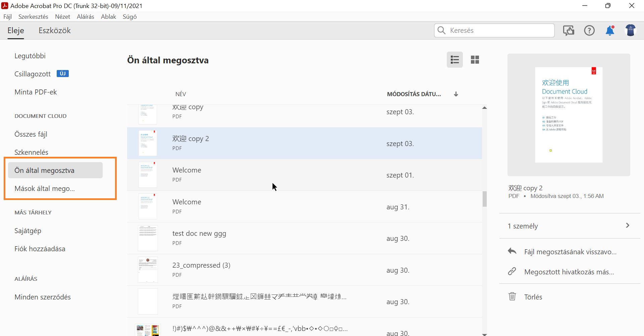
Task: Open the Szerkesztés menu
Action: click(33, 17)
